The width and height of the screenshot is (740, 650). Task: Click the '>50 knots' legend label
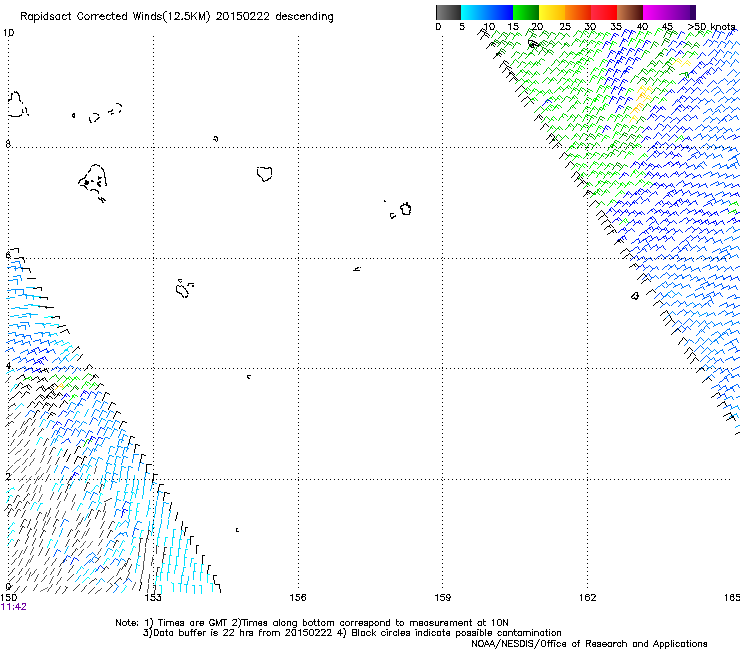tap(711, 26)
